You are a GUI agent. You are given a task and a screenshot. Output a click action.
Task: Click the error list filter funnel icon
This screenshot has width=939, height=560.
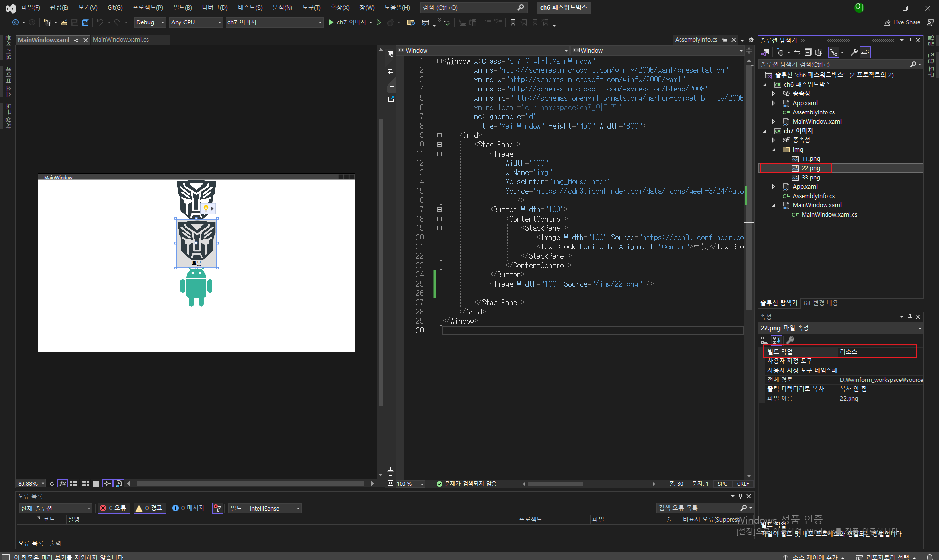(x=218, y=509)
